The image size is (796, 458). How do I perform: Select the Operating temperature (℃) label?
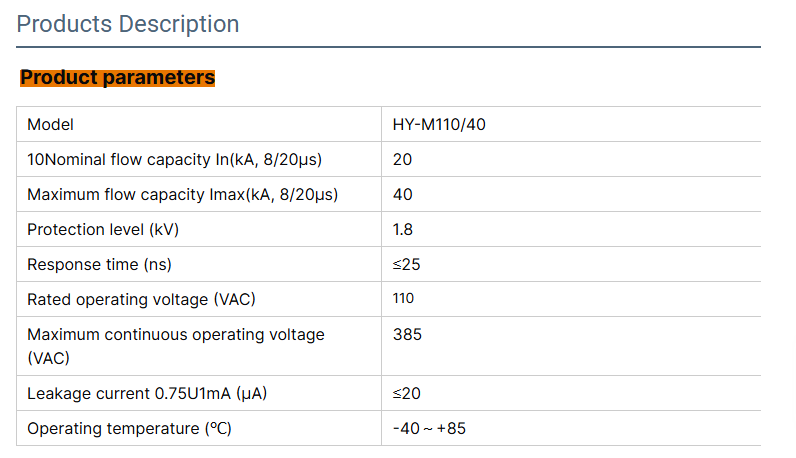coord(130,429)
